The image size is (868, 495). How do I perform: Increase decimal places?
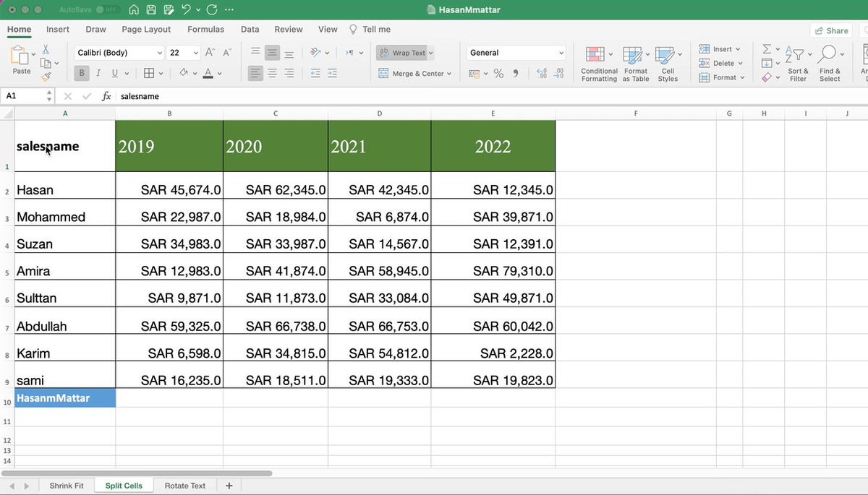pyautogui.click(x=542, y=73)
